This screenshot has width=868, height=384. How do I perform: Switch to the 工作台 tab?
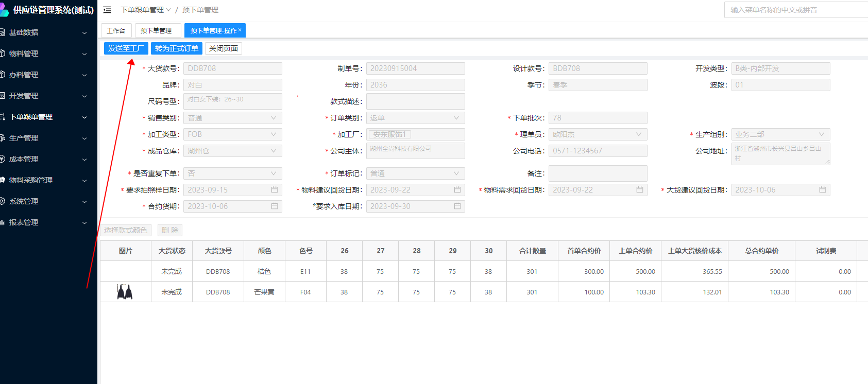(x=116, y=31)
